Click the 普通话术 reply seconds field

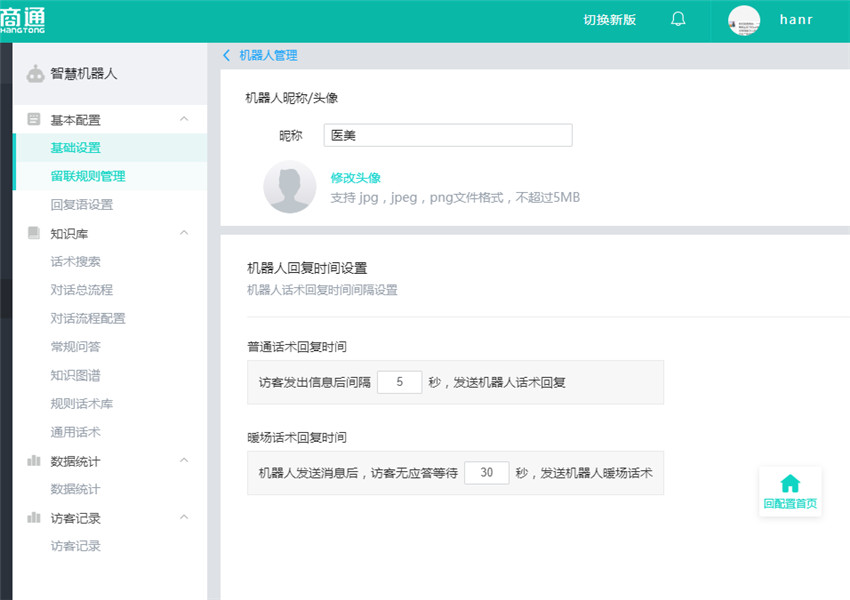coord(400,382)
